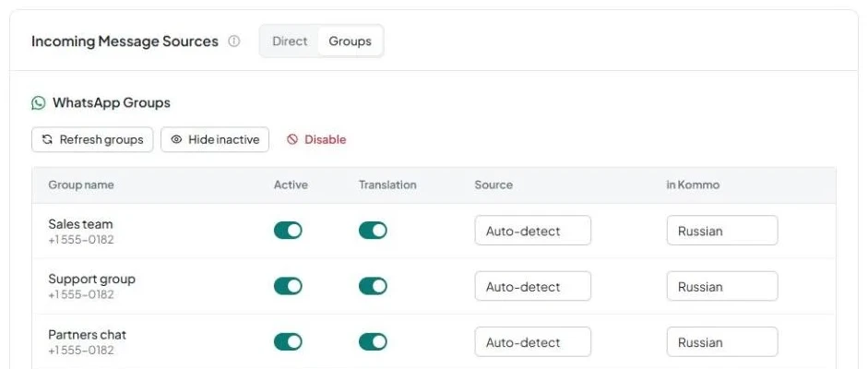Toggle Translation switch for Partners chat
Screen dimensions: 868x369
[x=373, y=342]
